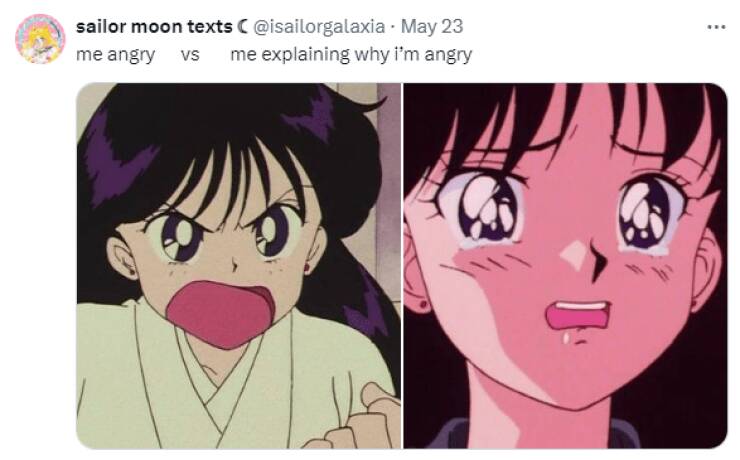This screenshot has width=740, height=460.
Task: Click the shouting mouth in left image
Action: point(221,313)
